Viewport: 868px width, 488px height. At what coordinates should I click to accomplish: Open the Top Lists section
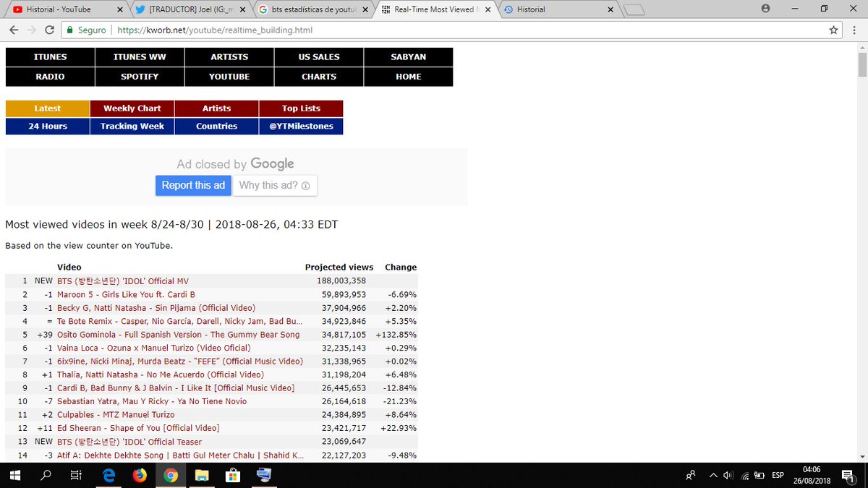tap(301, 108)
